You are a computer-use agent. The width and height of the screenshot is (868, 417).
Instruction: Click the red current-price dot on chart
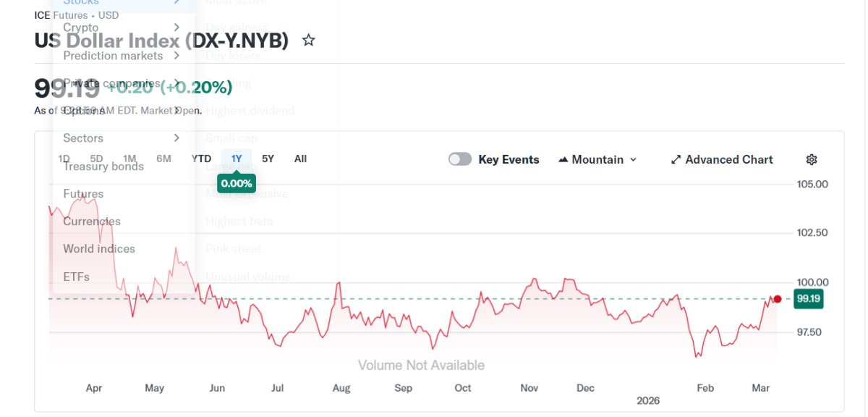[x=778, y=299]
